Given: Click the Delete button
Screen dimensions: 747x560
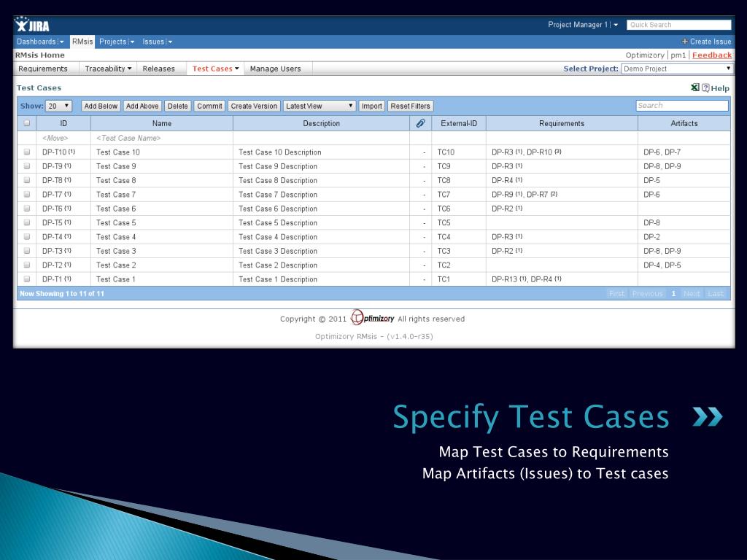Looking at the screenshot, I should (x=178, y=106).
